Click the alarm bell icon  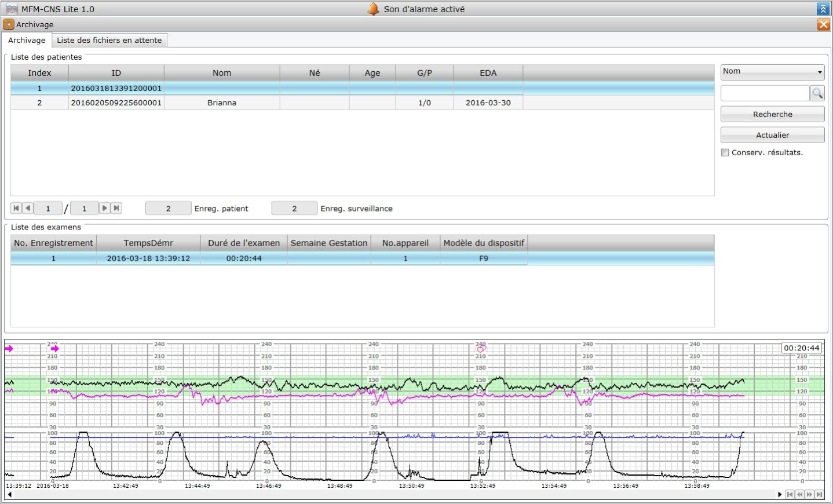pos(374,9)
